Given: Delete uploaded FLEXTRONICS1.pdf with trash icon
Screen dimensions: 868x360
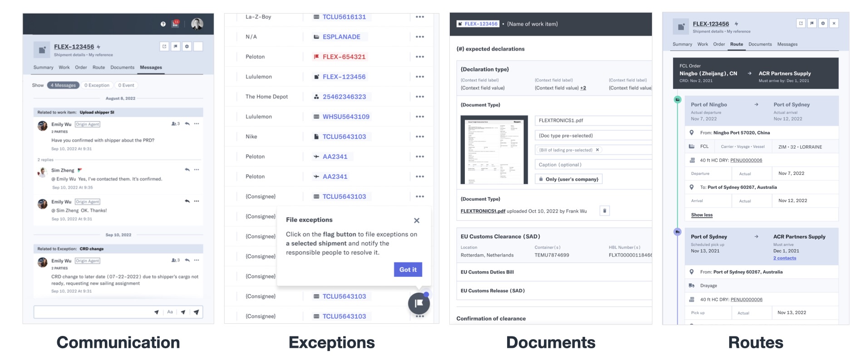Looking at the screenshot, I should click(605, 211).
